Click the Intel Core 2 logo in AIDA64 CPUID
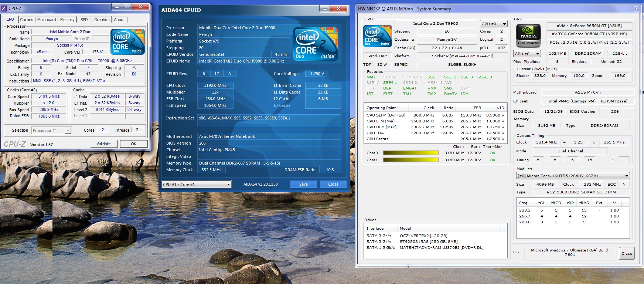Screen dimensions: 644x284 click(316, 44)
